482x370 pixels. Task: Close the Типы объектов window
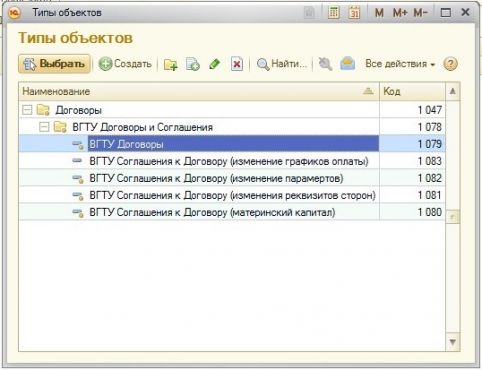pos(465,13)
